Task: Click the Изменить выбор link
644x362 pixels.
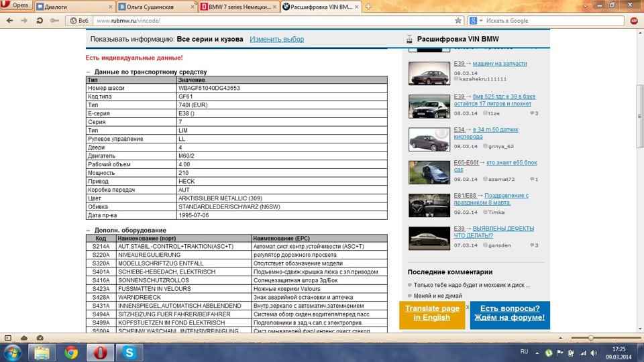Action: click(x=276, y=40)
